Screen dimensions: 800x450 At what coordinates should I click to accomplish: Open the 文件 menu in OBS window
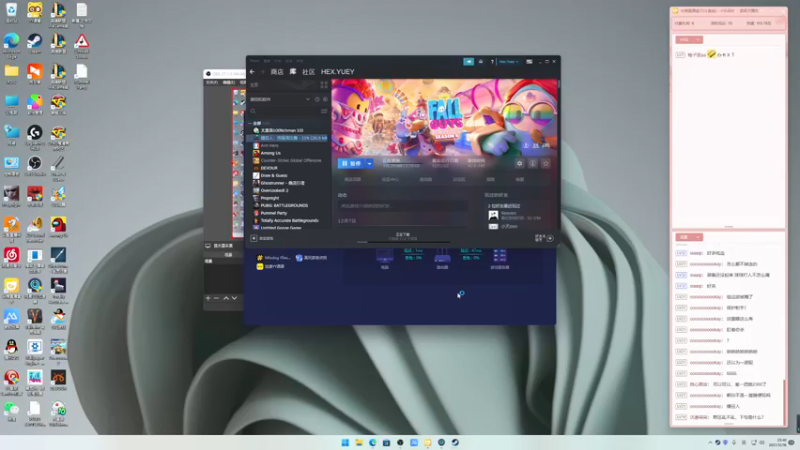(211, 82)
